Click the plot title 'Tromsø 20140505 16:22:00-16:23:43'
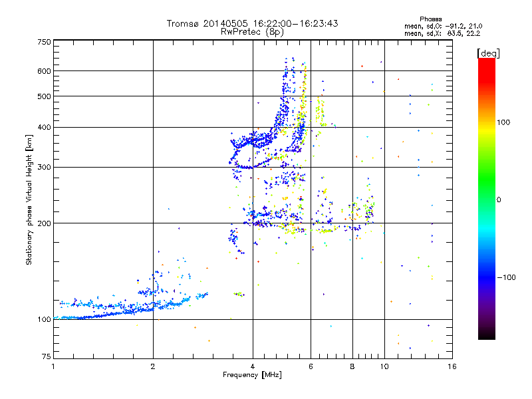Screen dimensions: 532x399 253,23
